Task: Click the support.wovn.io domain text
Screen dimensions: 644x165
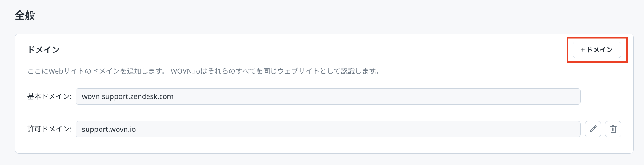Action: point(109,129)
